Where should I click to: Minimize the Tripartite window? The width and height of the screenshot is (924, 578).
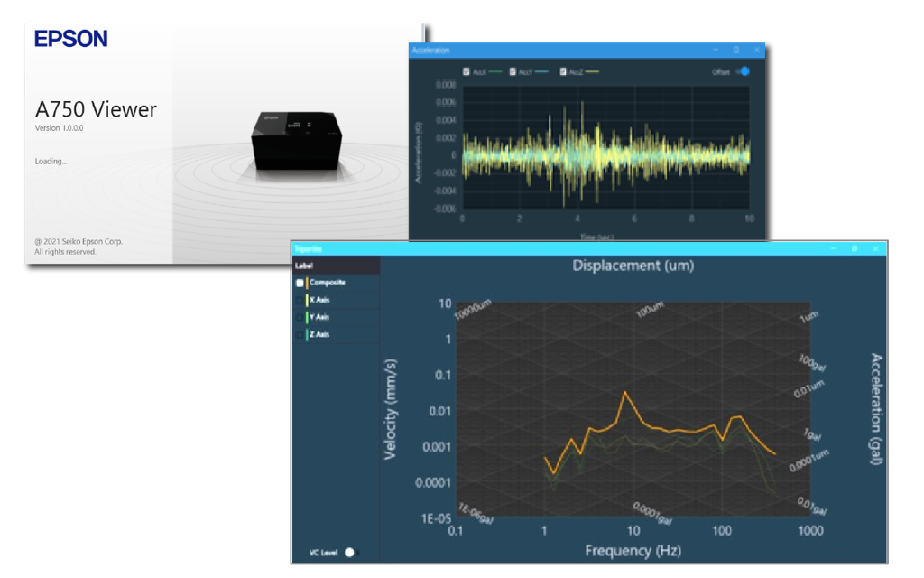833,249
